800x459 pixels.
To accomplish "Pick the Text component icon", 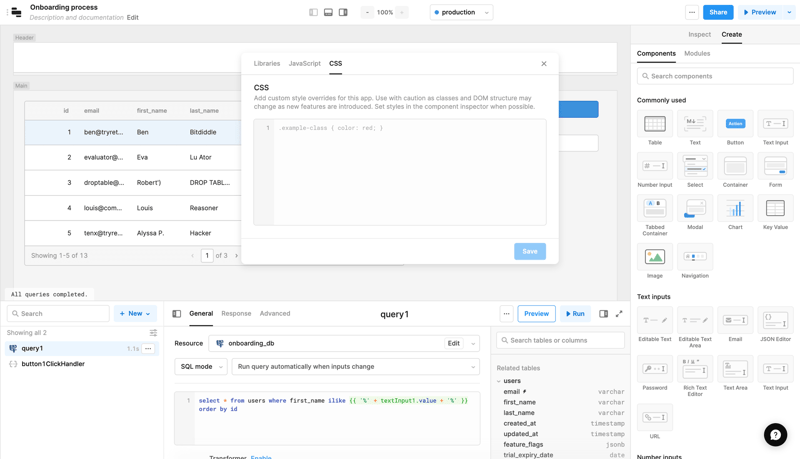I will click(695, 124).
